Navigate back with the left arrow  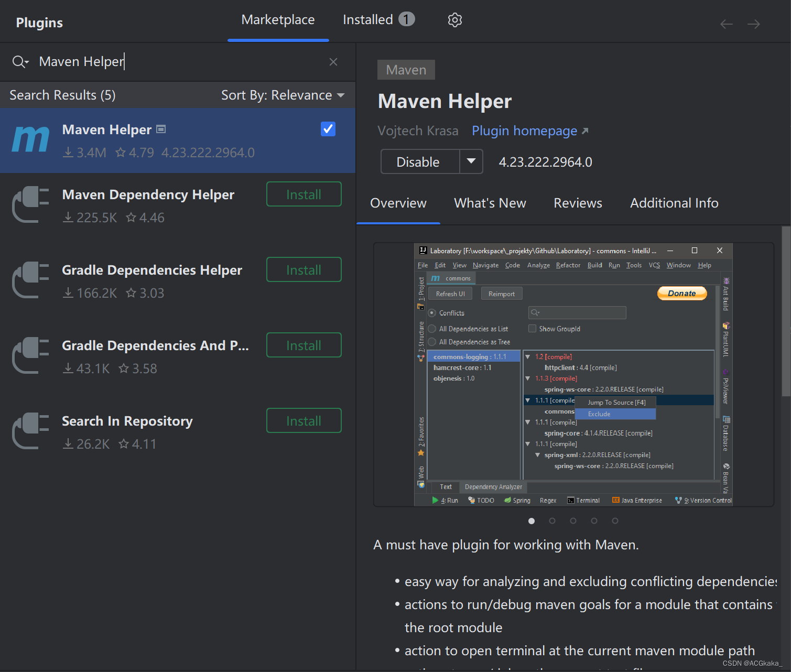(x=727, y=24)
